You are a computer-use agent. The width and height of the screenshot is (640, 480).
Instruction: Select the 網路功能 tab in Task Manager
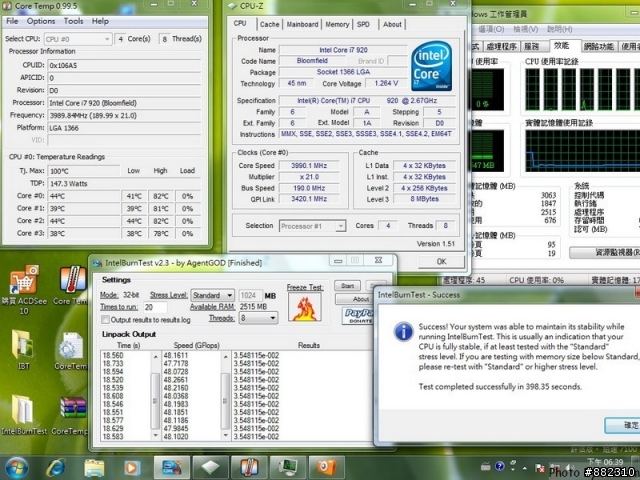coord(599,47)
